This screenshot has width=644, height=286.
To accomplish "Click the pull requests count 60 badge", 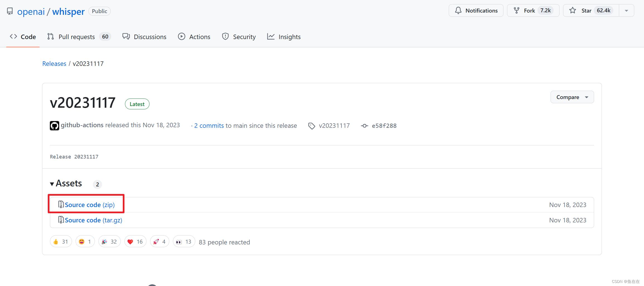I will 105,37.
